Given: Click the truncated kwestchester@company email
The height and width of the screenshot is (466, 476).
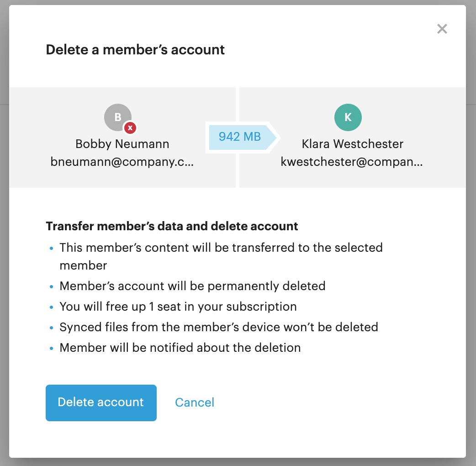Looking at the screenshot, I should tap(352, 162).
